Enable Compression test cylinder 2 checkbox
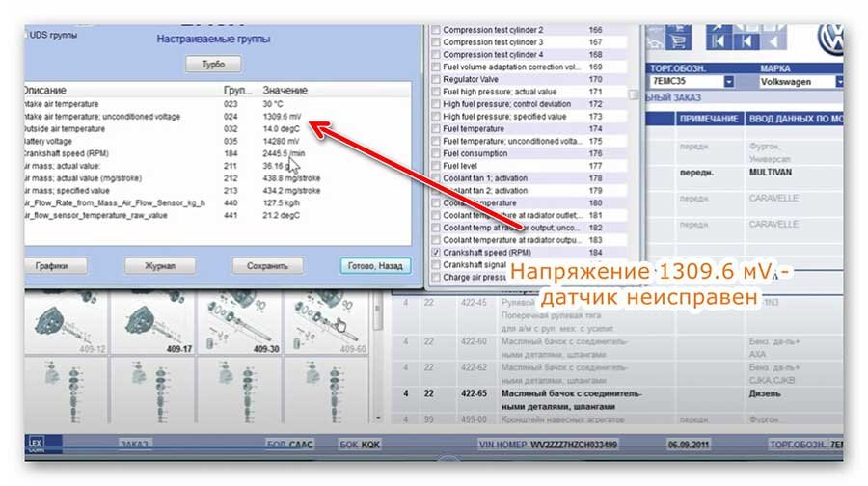 436,30
